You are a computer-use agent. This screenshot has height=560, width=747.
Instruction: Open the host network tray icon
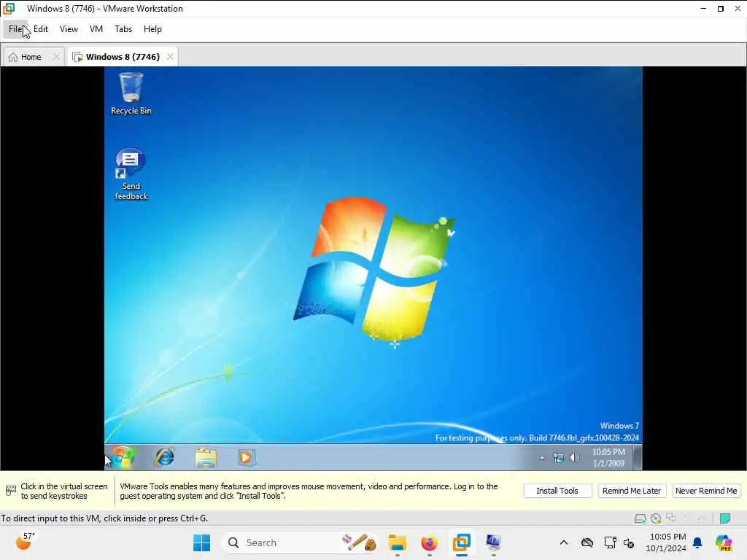coord(611,542)
